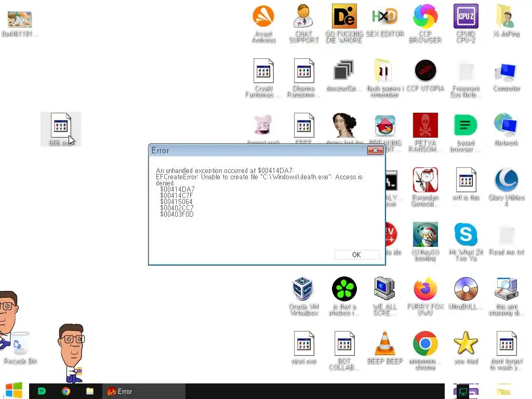This screenshot has width=532, height=399.
Task: Select the you tried star icon
Action: click(x=466, y=348)
